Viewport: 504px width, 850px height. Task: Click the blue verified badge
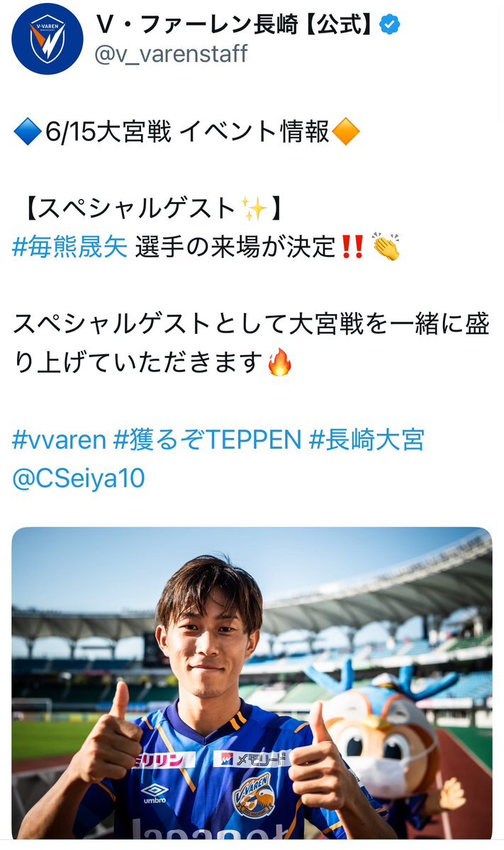click(x=390, y=25)
